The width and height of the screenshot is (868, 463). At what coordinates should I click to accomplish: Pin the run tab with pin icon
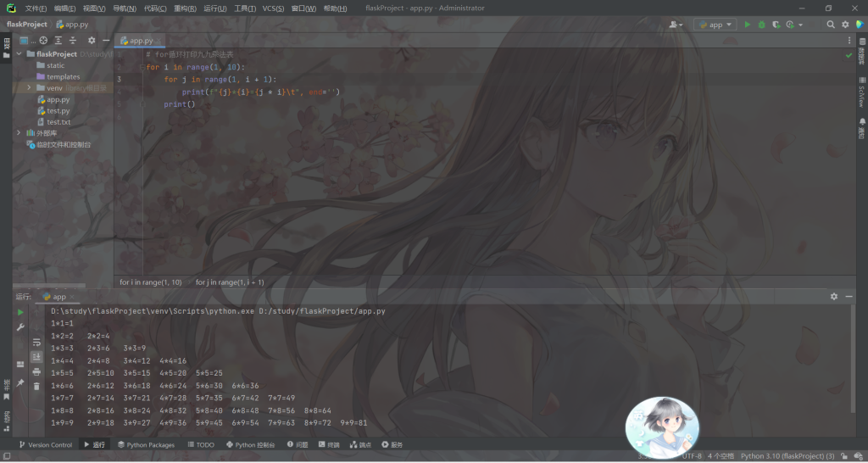(x=20, y=382)
